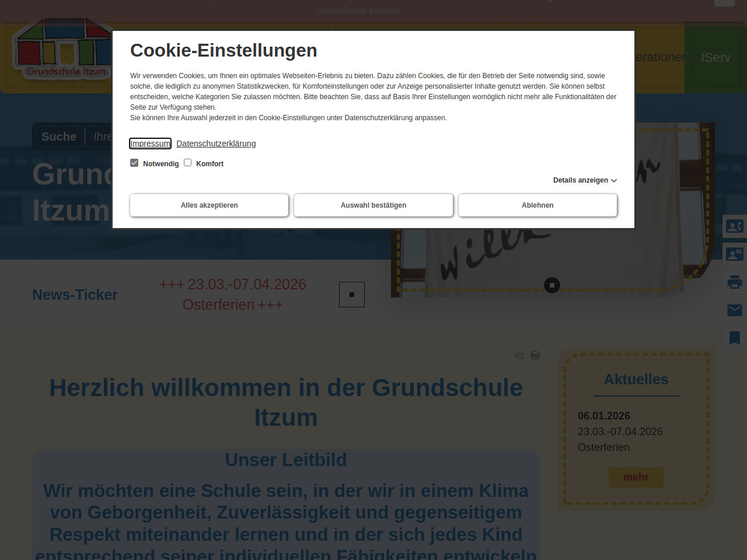Click the small grey recommend-by-mail icon
This screenshot has width=747, height=560.
[519, 355]
